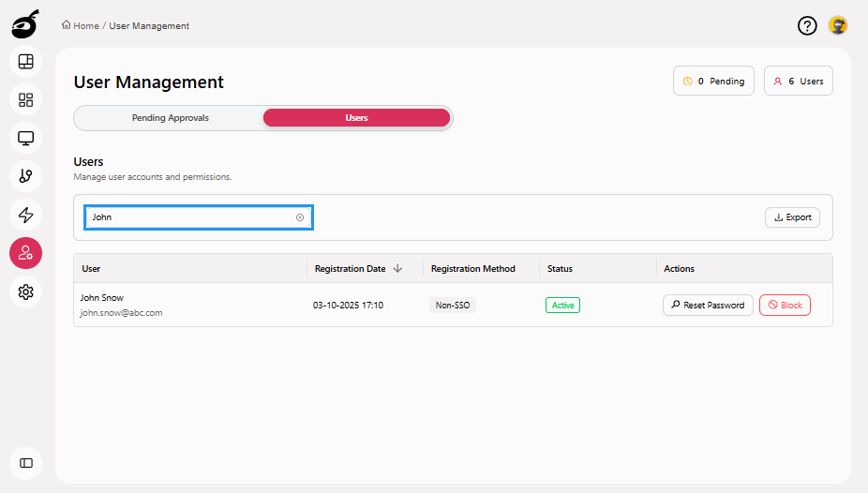This screenshot has height=493, width=868.
Task: Sort by Registration Date arrow
Action: [397, 268]
